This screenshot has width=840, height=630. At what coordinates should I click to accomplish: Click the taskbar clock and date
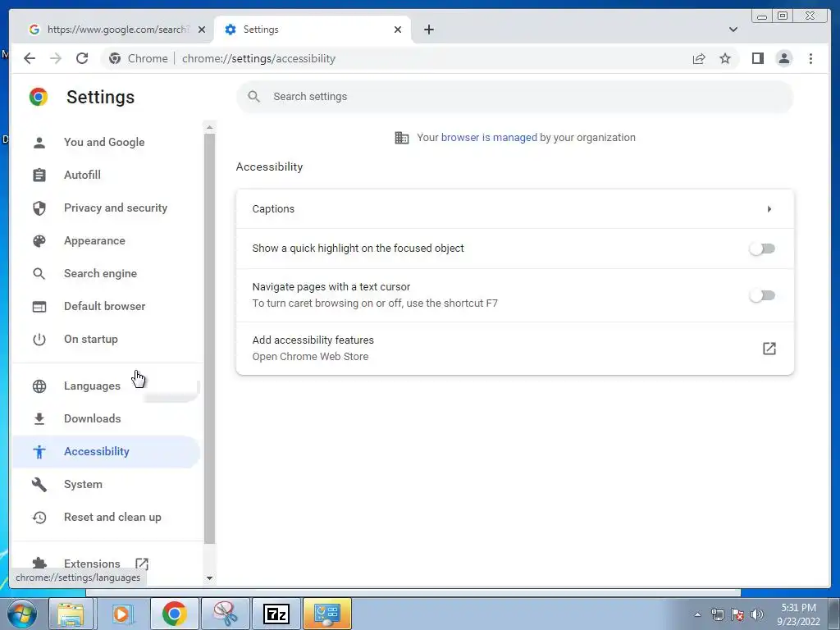(x=798, y=614)
